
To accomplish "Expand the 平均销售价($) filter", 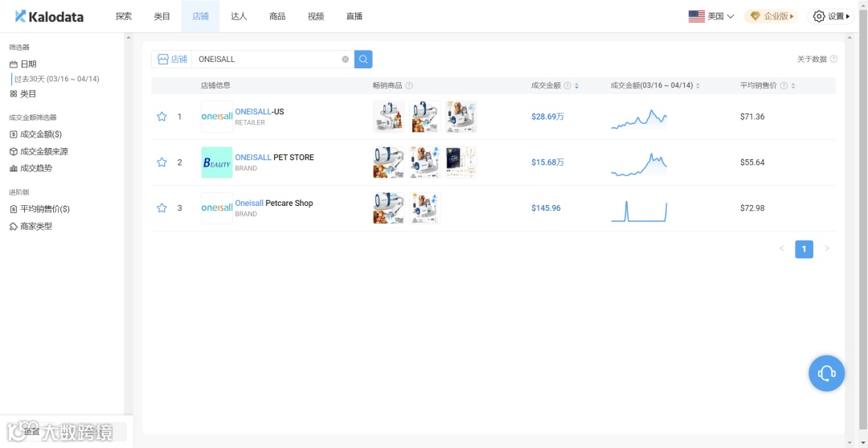I will 39,209.
